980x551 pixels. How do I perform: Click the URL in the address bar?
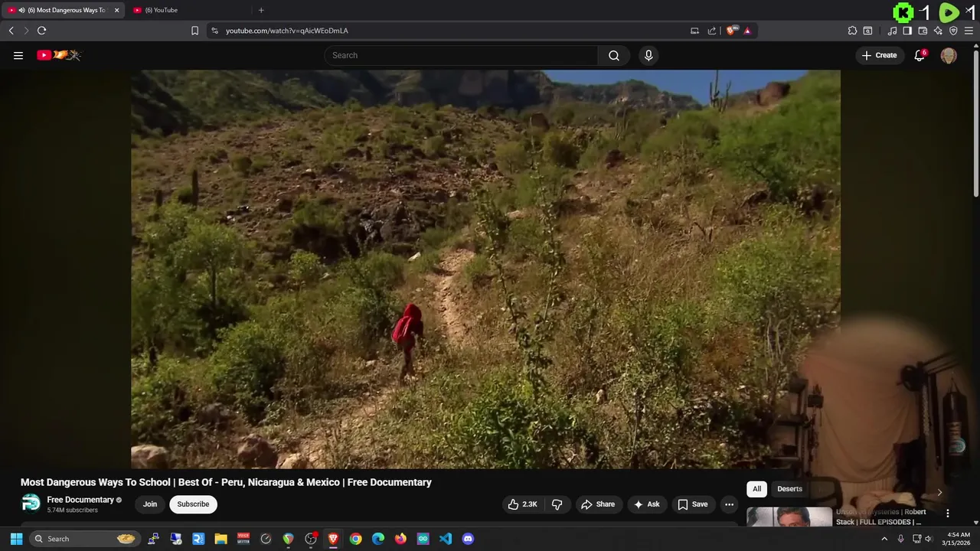(287, 31)
